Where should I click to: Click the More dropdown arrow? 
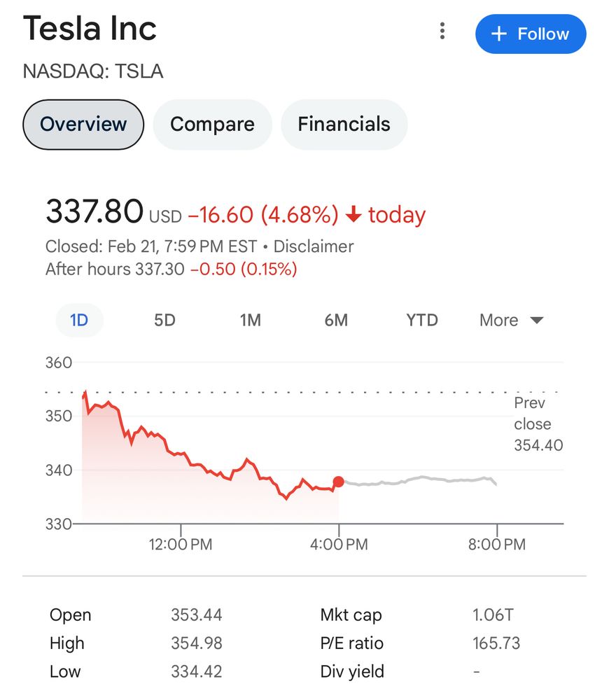coord(537,321)
